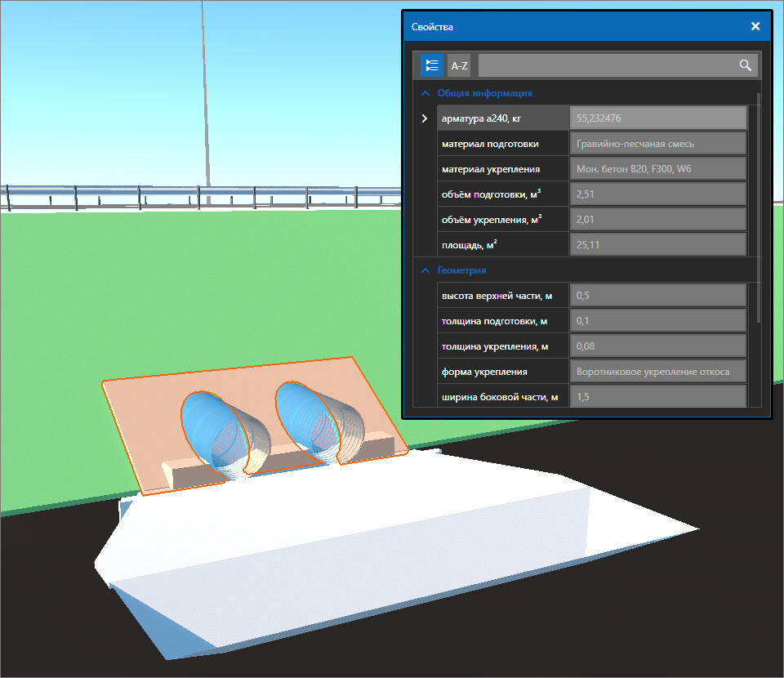This screenshot has height=678, width=784.
Task: Click the value 55,232476
Action: coord(658,118)
